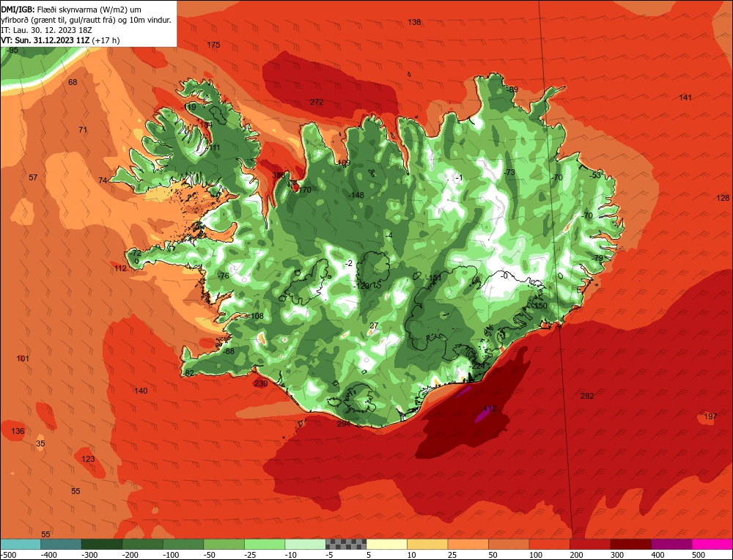Click the value 128 at the right edge

pyautogui.click(x=723, y=198)
